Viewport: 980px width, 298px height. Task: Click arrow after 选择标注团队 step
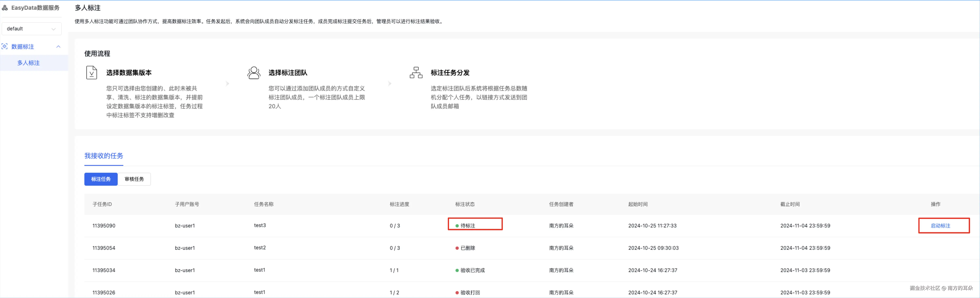pyautogui.click(x=390, y=83)
